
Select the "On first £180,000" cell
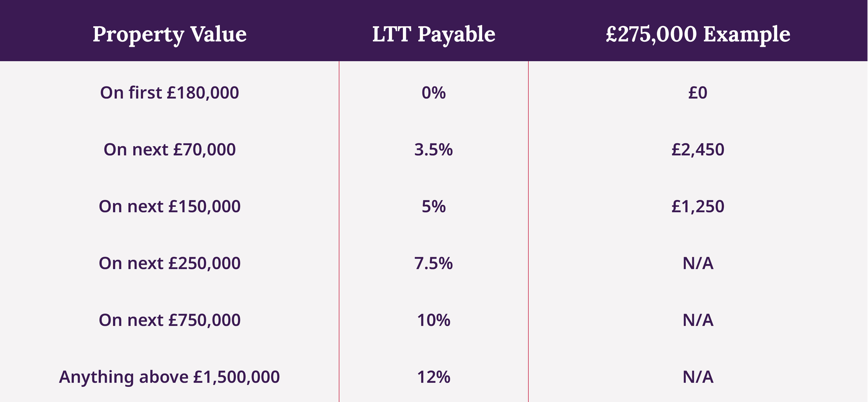[170, 92]
